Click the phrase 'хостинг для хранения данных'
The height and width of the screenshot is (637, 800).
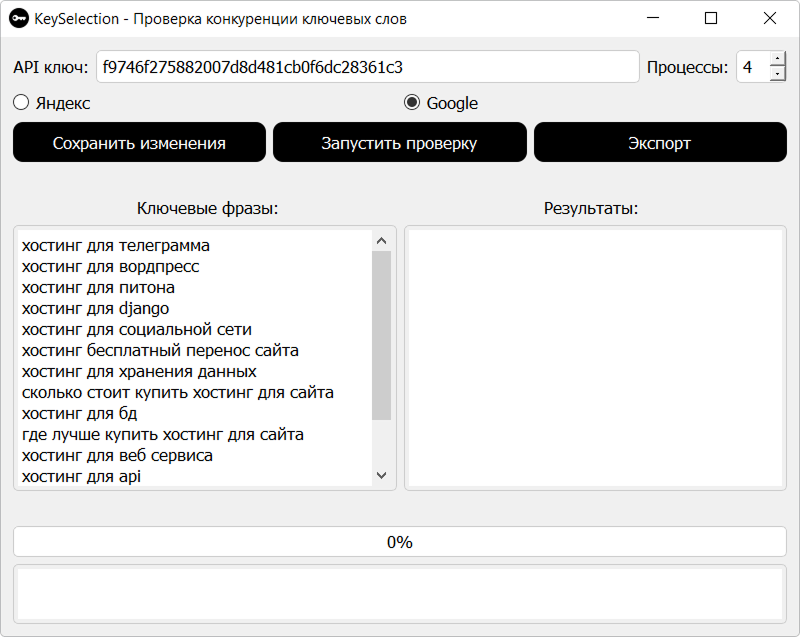click(x=139, y=371)
